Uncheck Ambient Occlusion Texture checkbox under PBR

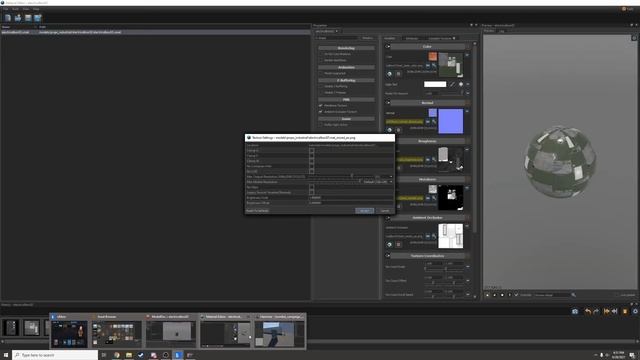320,111
